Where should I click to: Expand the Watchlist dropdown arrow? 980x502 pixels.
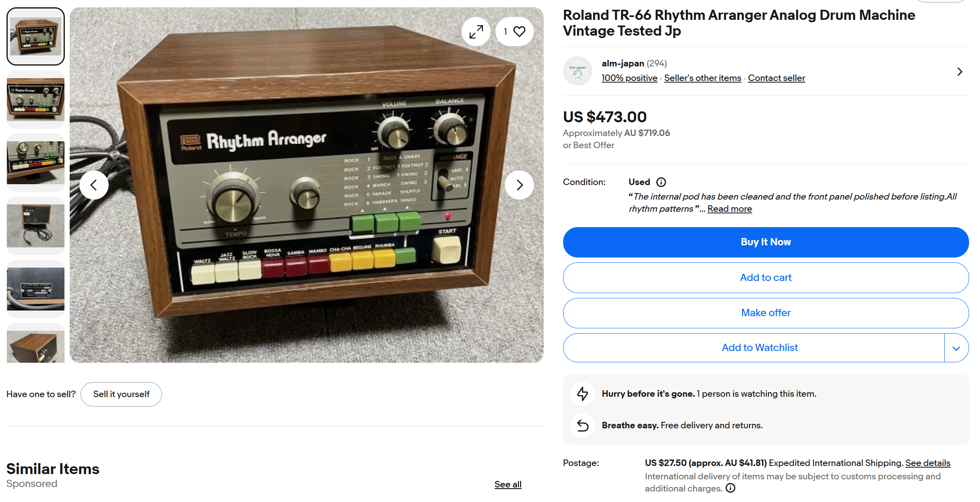click(957, 348)
